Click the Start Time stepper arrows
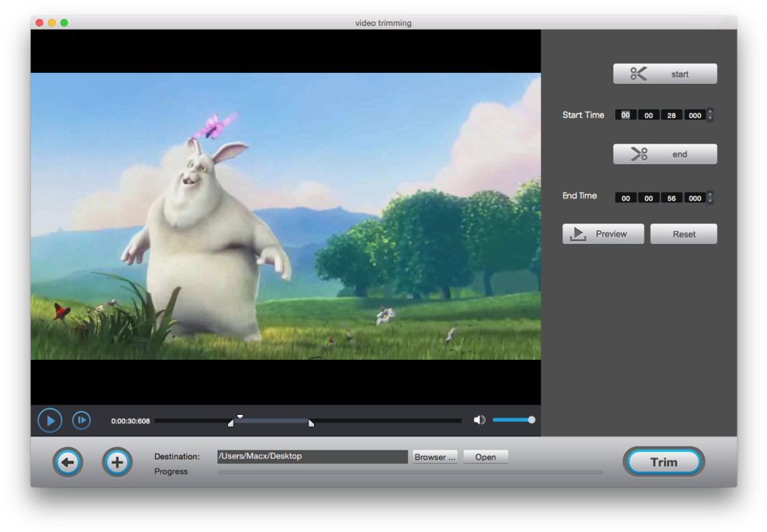Screen dimensions: 767x532 710,115
